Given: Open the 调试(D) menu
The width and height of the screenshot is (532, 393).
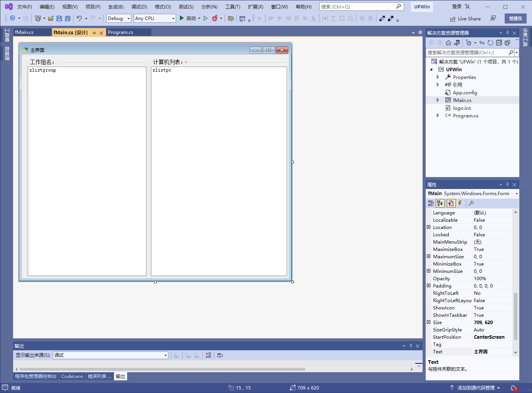Looking at the screenshot, I should 139,7.
